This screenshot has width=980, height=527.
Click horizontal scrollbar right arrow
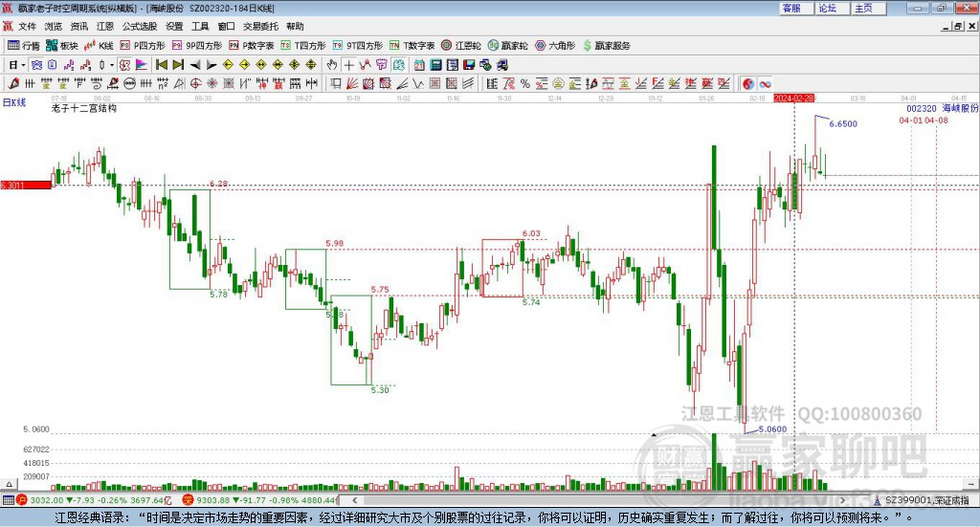(x=842, y=500)
